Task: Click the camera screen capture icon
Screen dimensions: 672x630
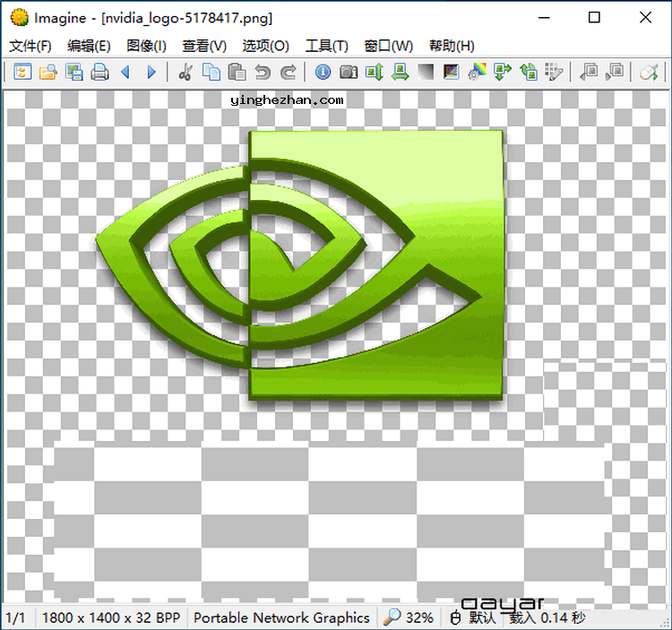Action: [x=349, y=73]
